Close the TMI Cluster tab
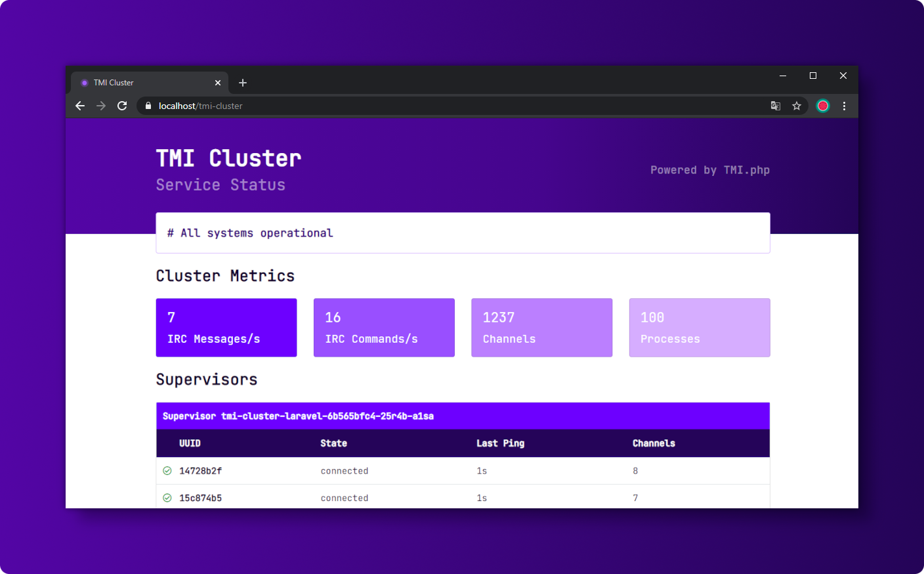924x574 pixels. pyautogui.click(x=218, y=83)
